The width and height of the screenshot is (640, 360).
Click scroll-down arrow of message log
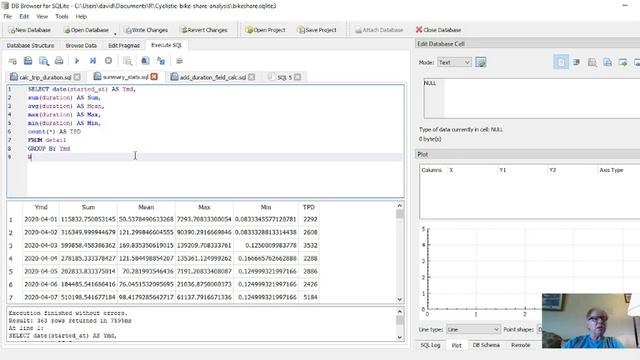400,337
